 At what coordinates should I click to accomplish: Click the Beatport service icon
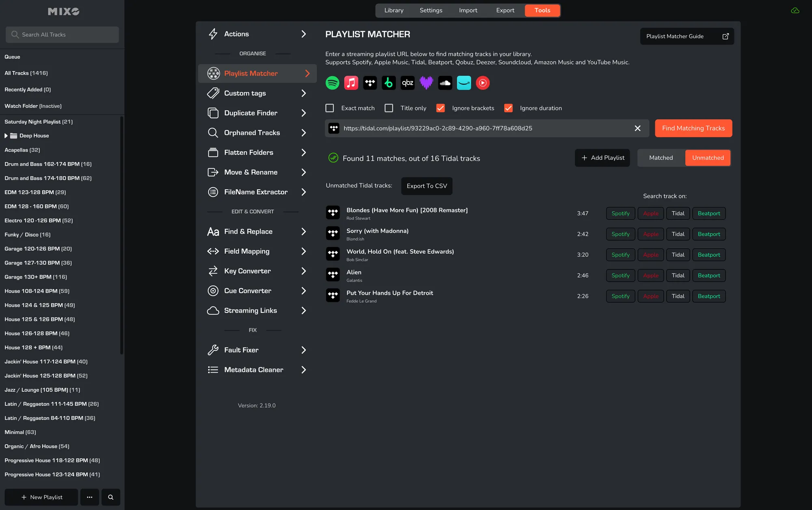(x=389, y=83)
